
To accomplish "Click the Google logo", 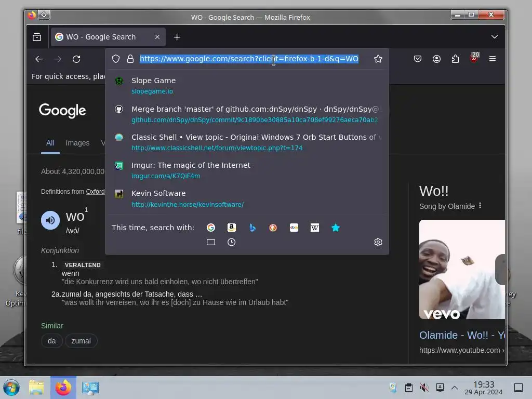I will 62,111.
